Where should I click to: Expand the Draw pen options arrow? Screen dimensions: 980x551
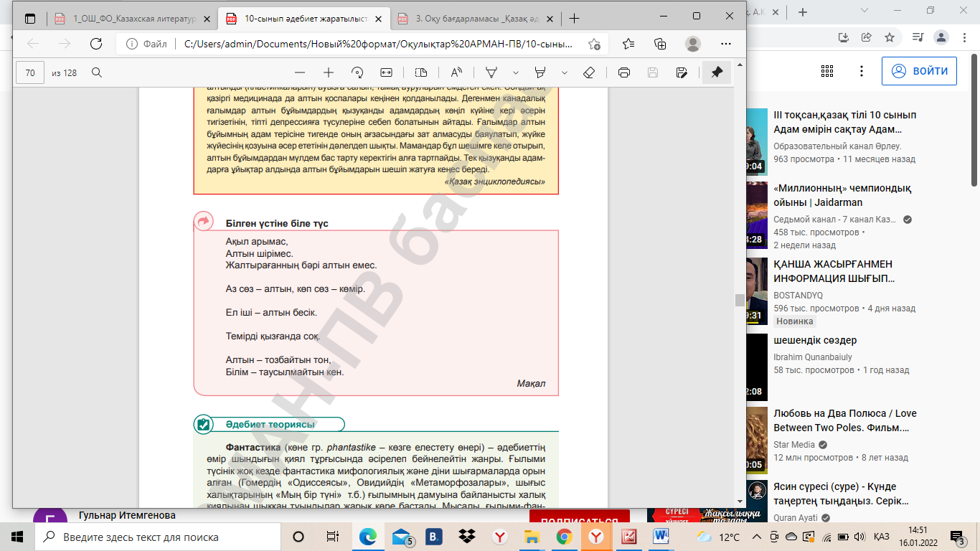point(515,72)
